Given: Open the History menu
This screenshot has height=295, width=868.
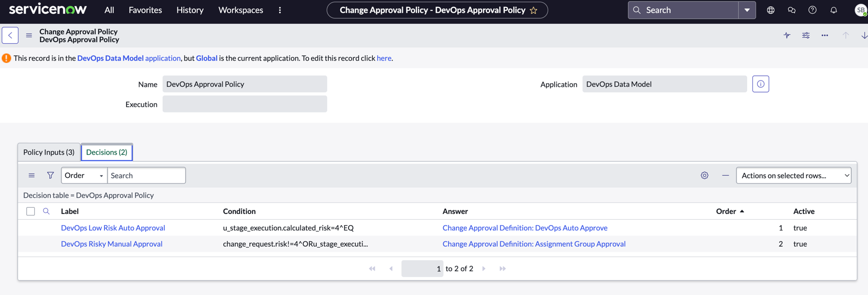Looking at the screenshot, I should (x=190, y=10).
